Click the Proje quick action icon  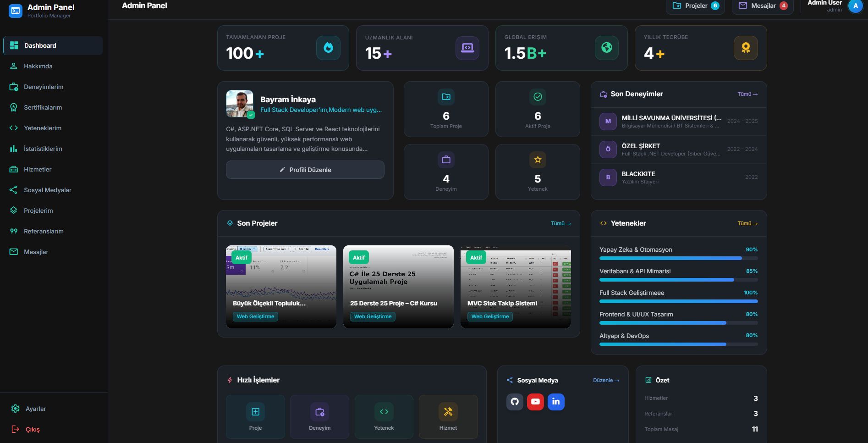point(255,412)
